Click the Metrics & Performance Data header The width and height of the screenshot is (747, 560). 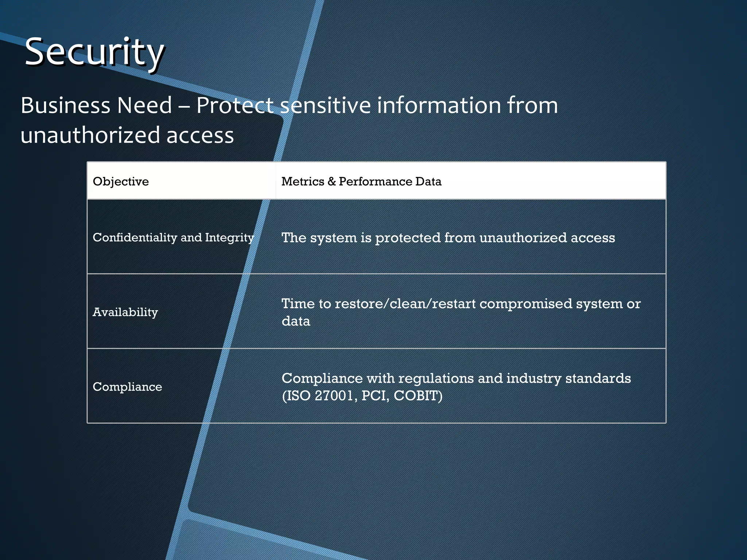(x=361, y=181)
